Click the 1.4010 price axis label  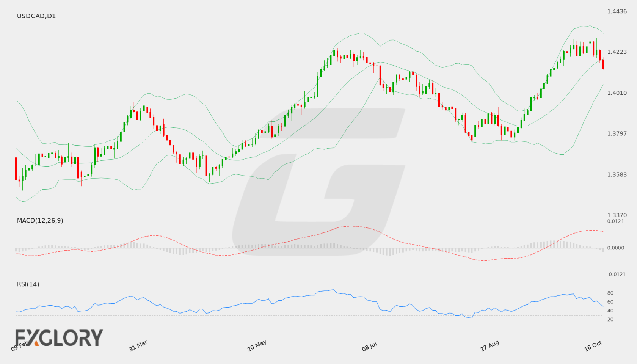617,93
